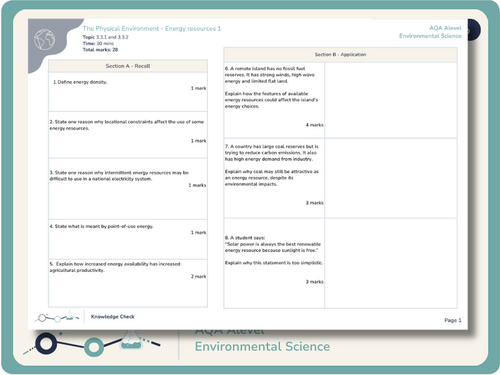
Task: Click "Environmental Science" in the page's top-right header
Action: [430, 36]
